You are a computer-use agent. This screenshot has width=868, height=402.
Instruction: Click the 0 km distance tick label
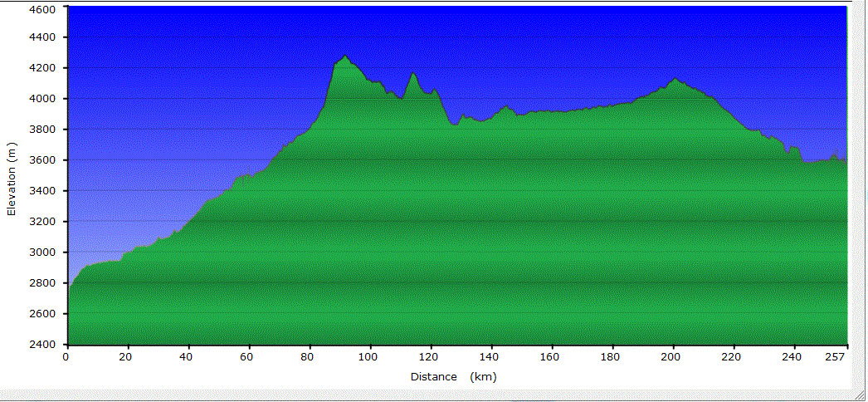[66, 356]
